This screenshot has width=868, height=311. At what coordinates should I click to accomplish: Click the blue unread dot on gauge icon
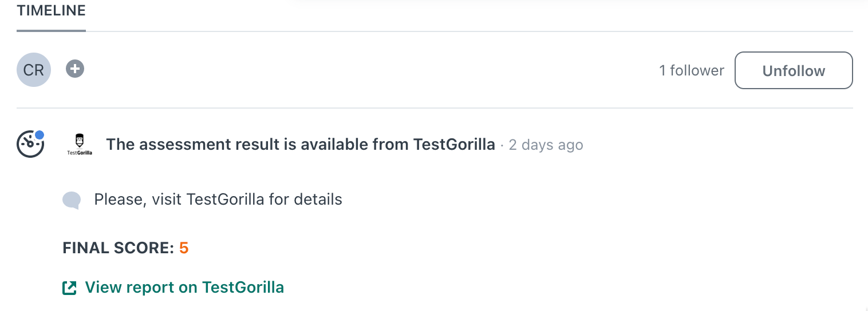coord(39,135)
